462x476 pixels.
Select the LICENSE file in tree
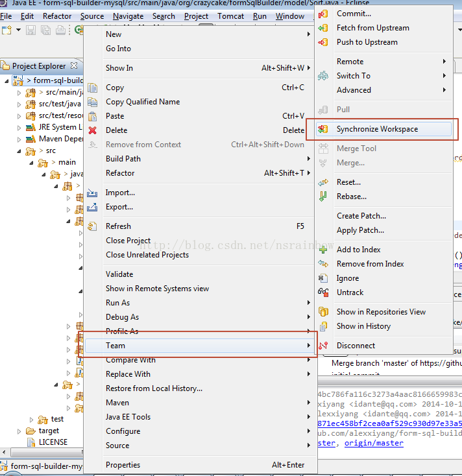coord(53,442)
